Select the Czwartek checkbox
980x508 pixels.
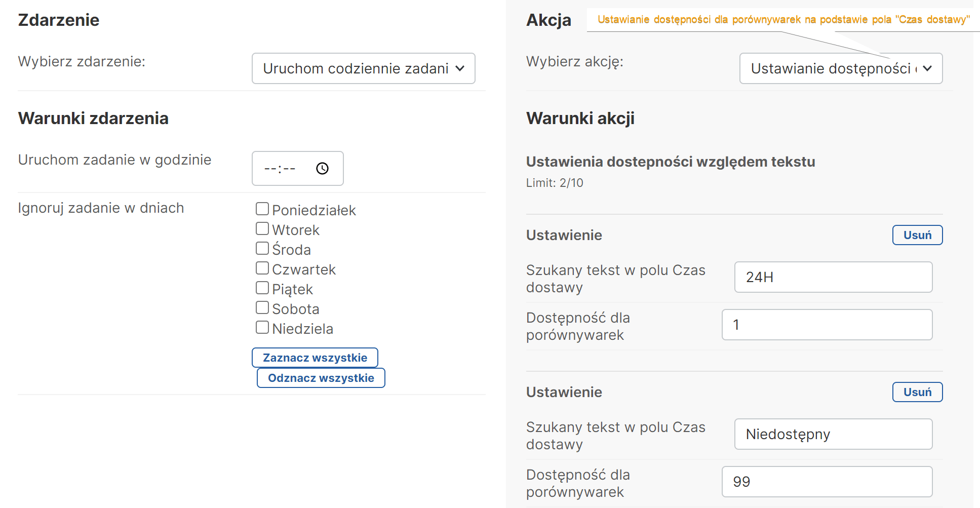tap(262, 268)
